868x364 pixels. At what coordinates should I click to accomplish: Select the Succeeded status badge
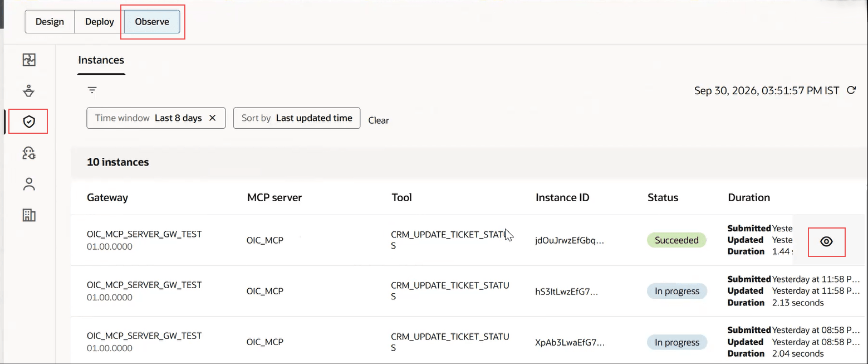coord(676,240)
